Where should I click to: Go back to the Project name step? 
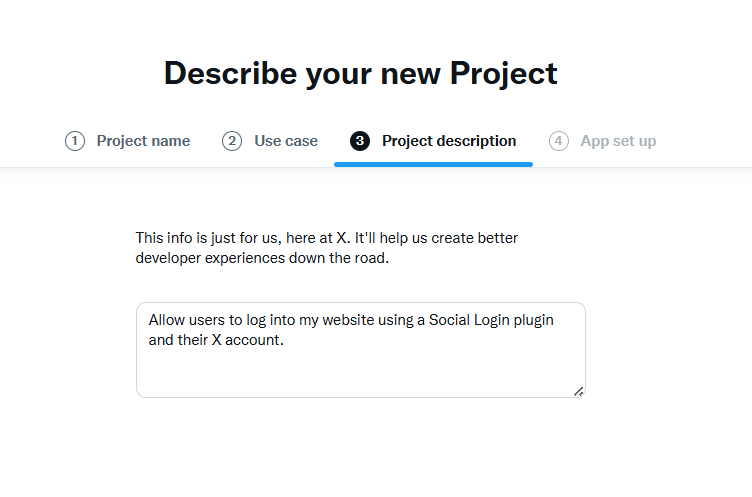coord(143,141)
